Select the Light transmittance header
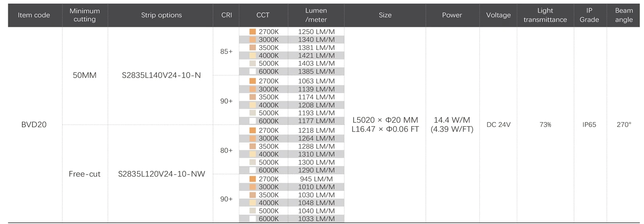The width and height of the screenshot is (644, 224). [545, 15]
